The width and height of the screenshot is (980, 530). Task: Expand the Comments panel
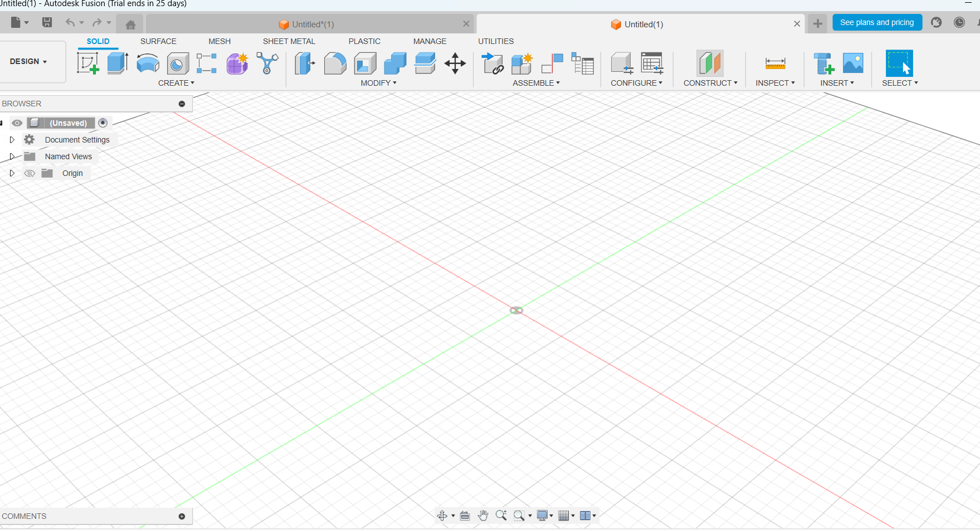182,516
